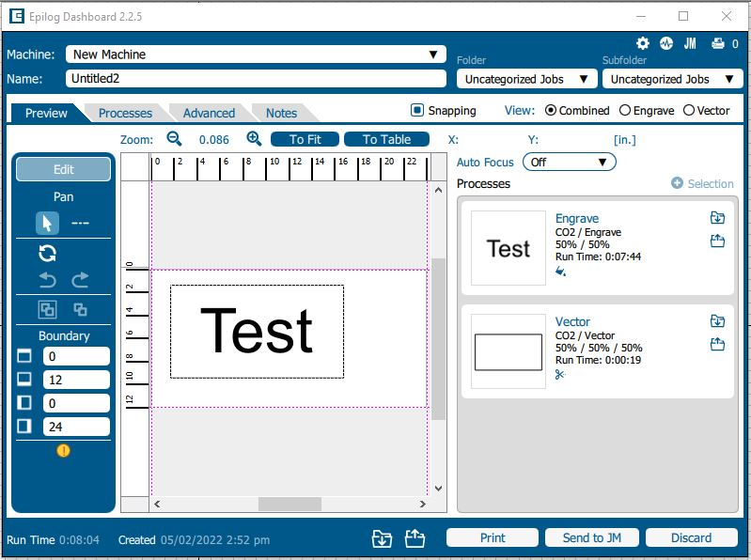The width and height of the screenshot is (751, 560).
Task: Click the Vector process rectangle thumbnail
Action: 508,351
